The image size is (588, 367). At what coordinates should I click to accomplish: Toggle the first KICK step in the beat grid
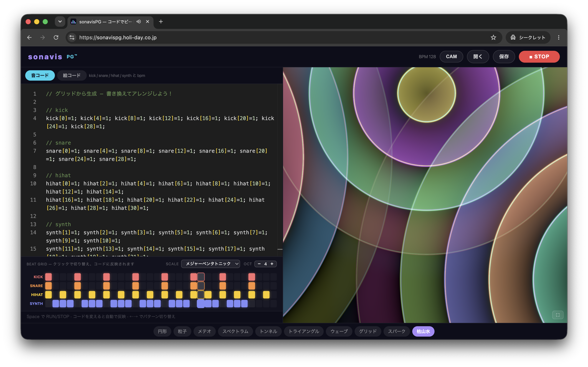[x=49, y=277]
